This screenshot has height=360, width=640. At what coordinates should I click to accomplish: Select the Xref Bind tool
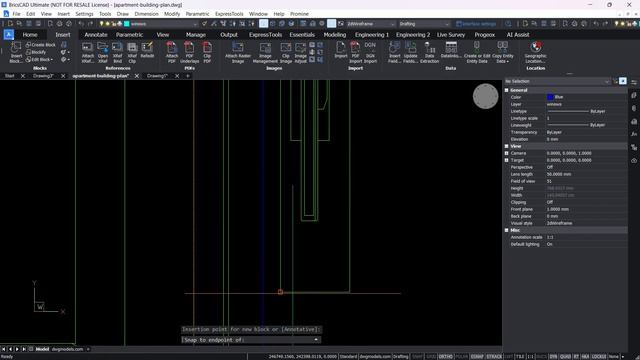coord(117,52)
